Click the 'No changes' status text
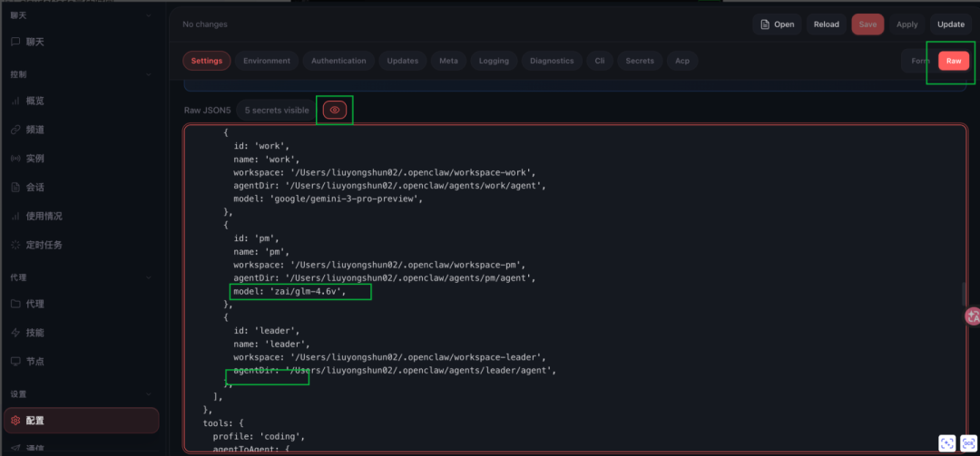Image resolution: width=980 pixels, height=456 pixels. click(x=205, y=24)
